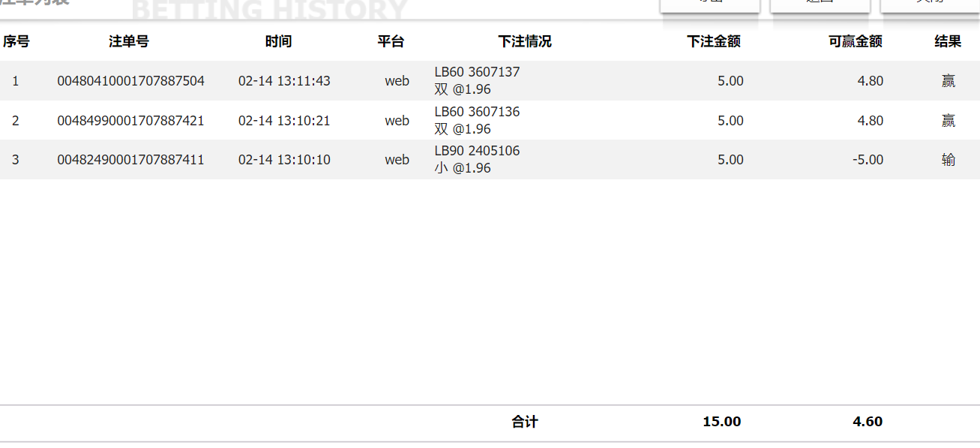The image size is (980, 448).
Task: Click the -5.00 winnings amount
Action: coord(868,160)
